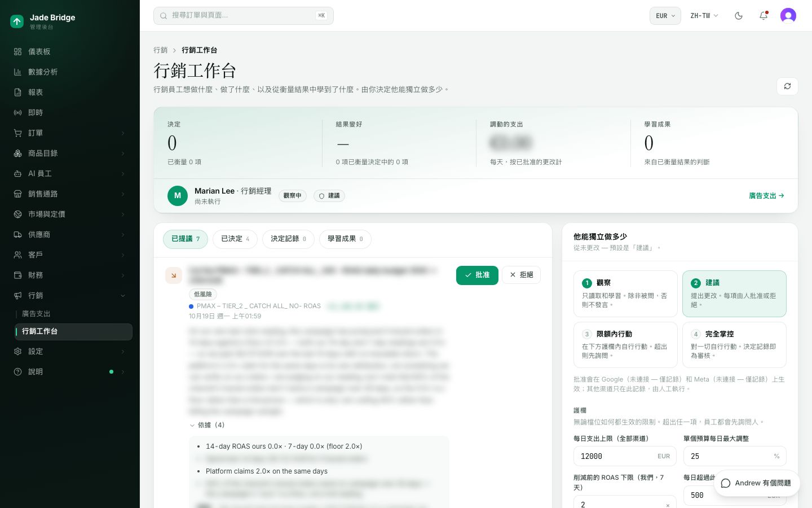Image resolution: width=812 pixels, height=508 pixels.
Task: Select autonomy level 2 建議
Action: [x=734, y=294]
